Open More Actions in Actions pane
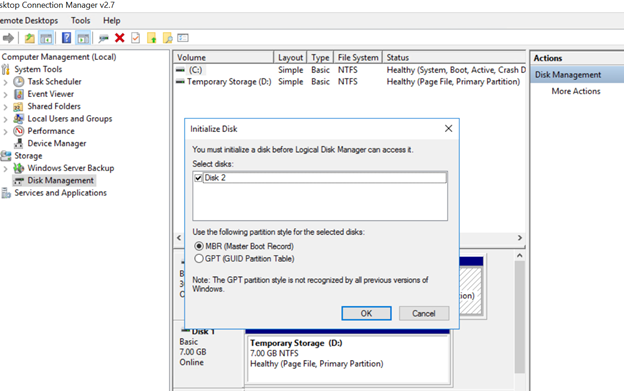The height and width of the screenshot is (391, 624). click(576, 91)
